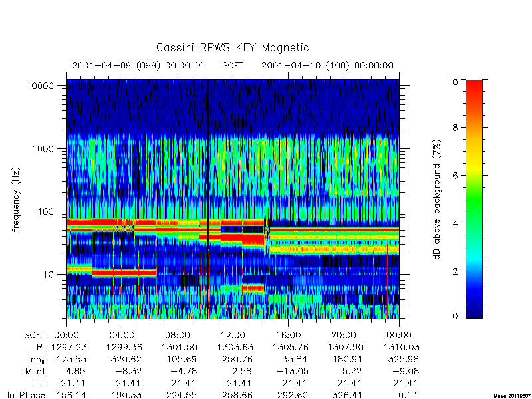
Task: Click the RJ value 1297.23
Action: pos(69,347)
